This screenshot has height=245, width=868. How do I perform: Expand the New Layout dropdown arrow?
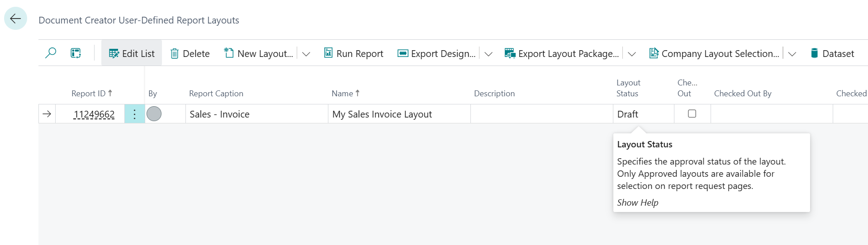pyautogui.click(x=306, y=54)
